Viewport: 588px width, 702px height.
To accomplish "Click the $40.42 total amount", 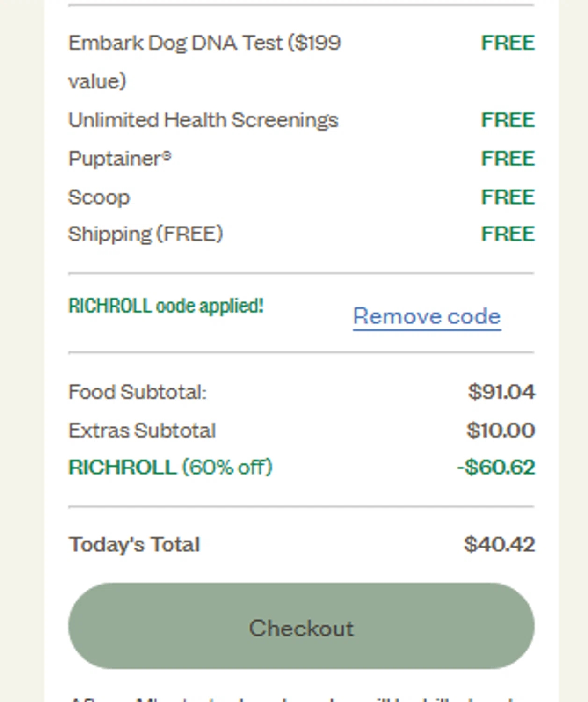I will click(x=499, y=544).
